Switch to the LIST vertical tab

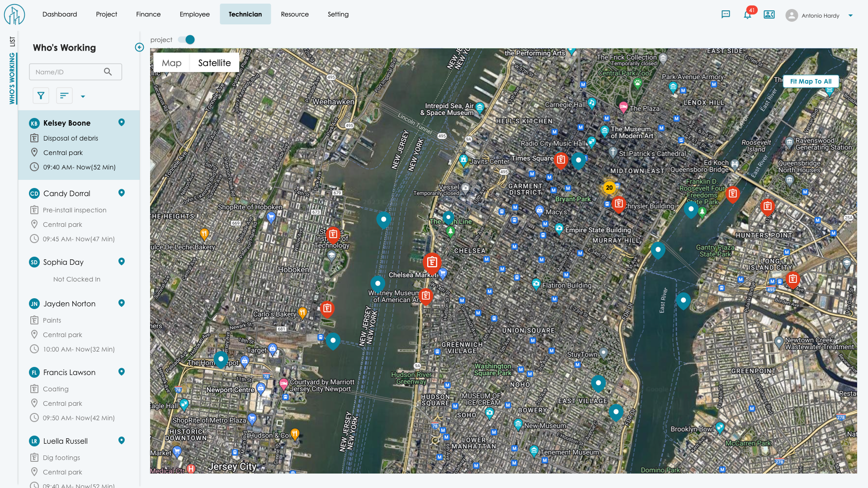click(12, 42)
